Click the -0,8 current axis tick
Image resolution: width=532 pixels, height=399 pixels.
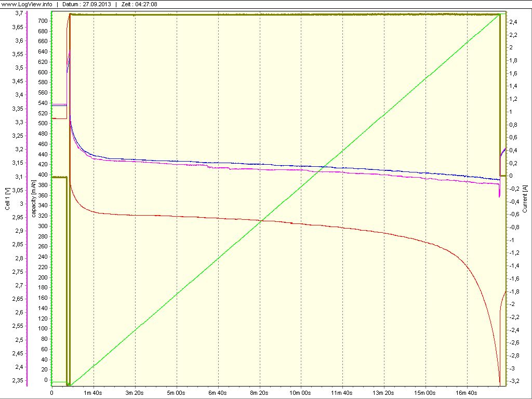(x=514, y=228)
